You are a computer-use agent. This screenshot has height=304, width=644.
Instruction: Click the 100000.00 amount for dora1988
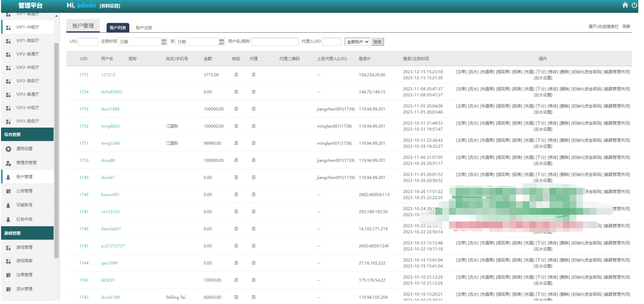pyautogui.click(x=213, y=109)
